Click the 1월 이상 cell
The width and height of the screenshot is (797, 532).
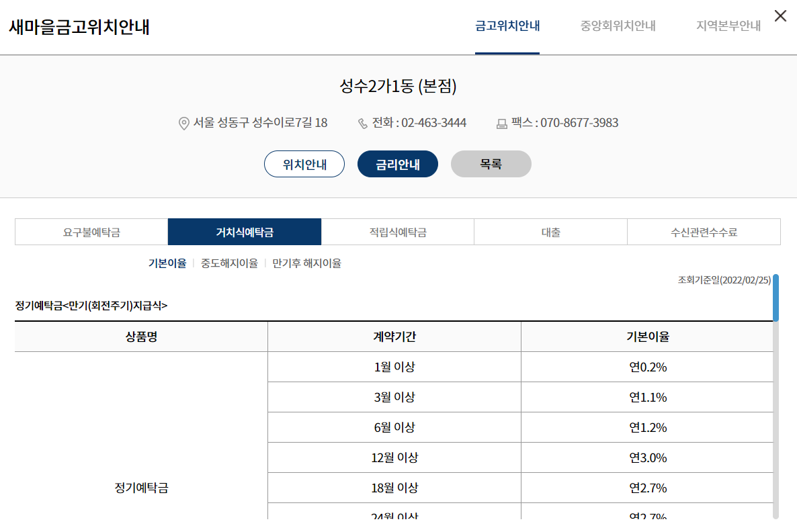pos(394,367)
